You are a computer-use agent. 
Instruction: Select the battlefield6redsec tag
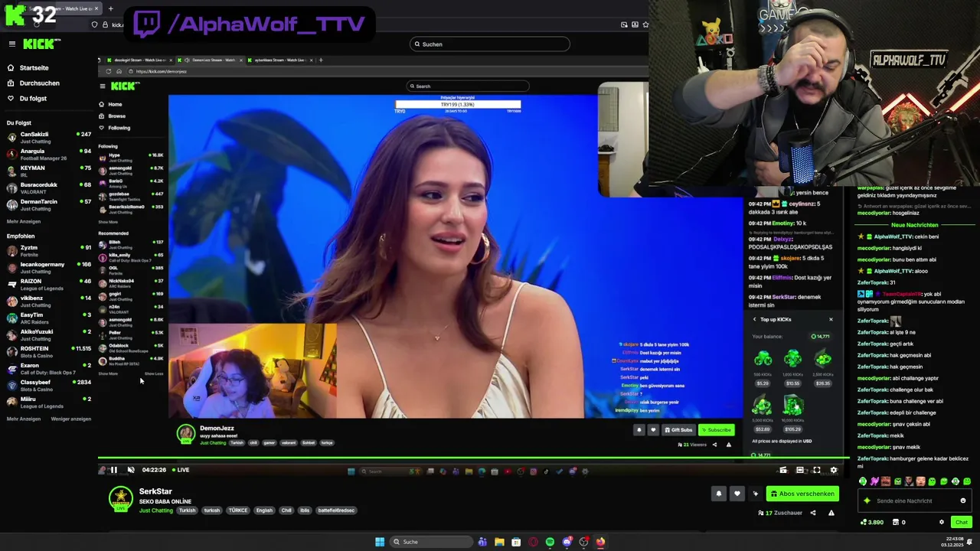336,510
